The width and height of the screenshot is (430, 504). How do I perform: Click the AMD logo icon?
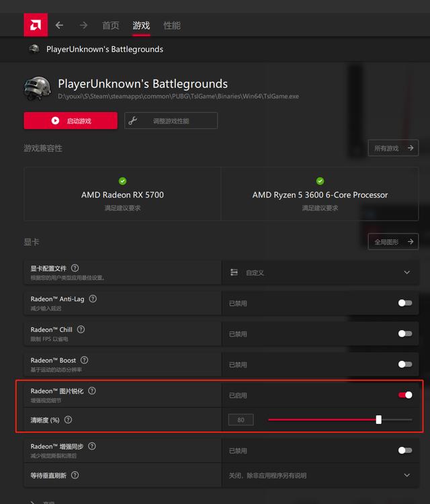tap(36, 25)
